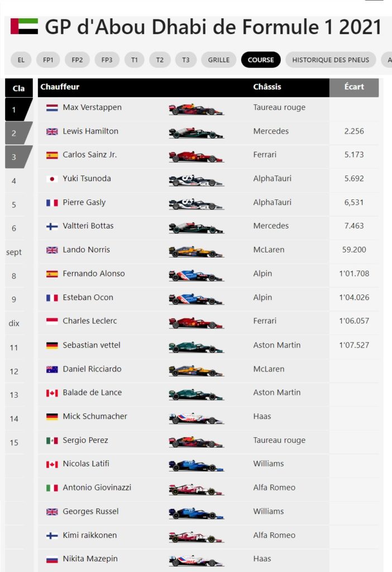This screenshot has width=392, height=572.
Task: Open driver link Charles Leclerc
Action: click(90, 321)
